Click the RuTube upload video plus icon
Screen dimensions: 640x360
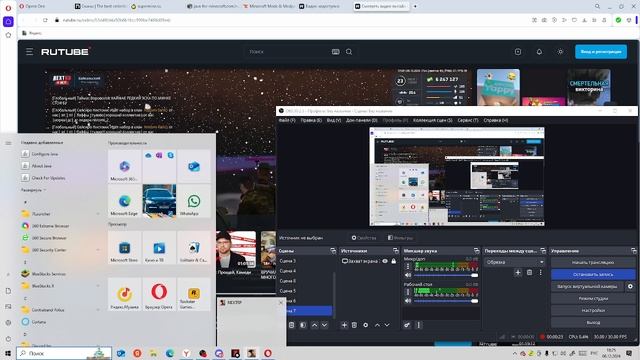[x=518, y=52]
